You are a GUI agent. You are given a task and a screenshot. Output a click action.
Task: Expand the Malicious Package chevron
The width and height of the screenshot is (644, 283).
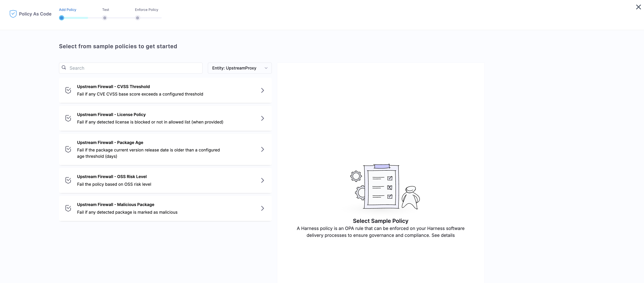pos(262,208)
